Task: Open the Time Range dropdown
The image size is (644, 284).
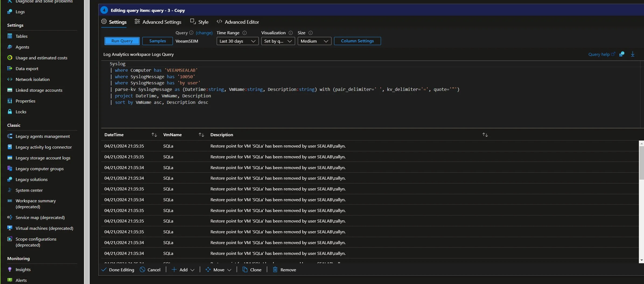Action: coord(237,41)
